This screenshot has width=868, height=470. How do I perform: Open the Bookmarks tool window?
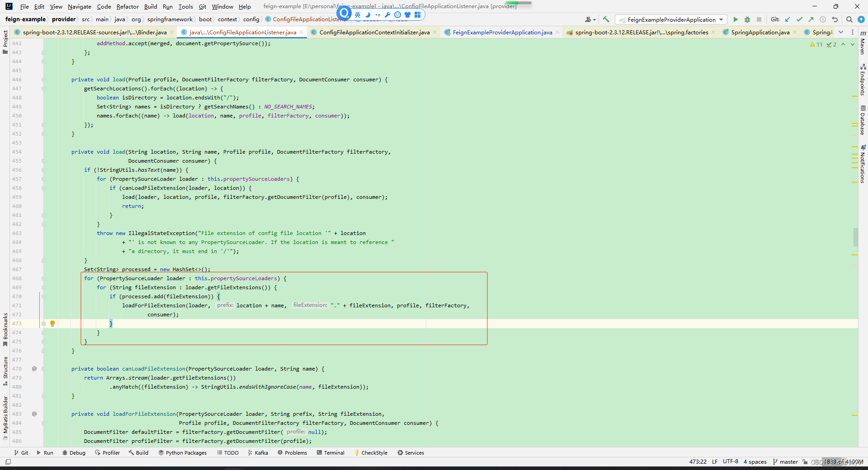[x=5, y=329]
